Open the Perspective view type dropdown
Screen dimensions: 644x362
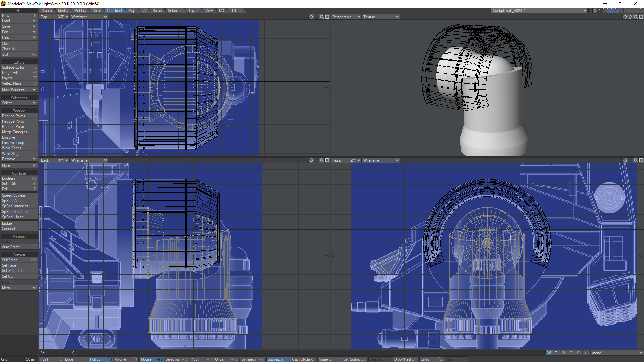[x=346, y=17]
